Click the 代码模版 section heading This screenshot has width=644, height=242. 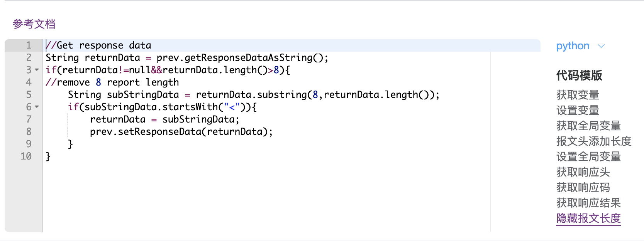tap(578, 76)
